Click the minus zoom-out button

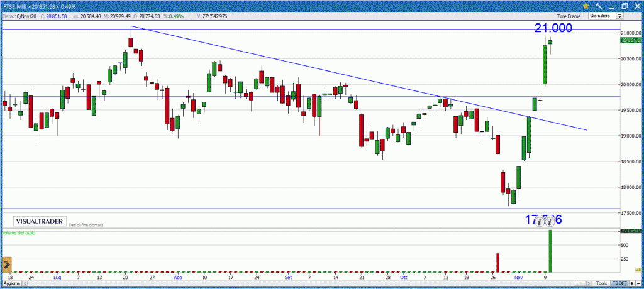(638, 283)
